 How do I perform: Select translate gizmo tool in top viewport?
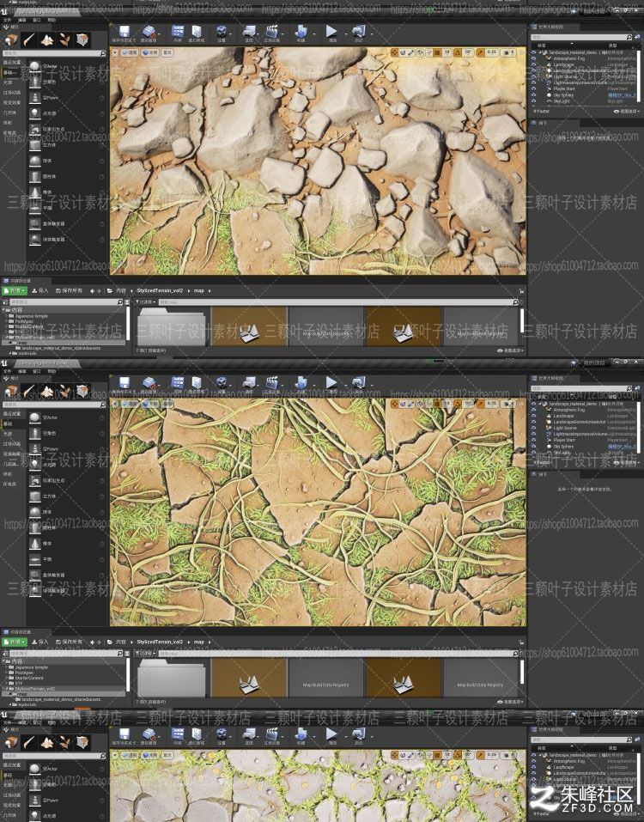click(x=395, y=52)
